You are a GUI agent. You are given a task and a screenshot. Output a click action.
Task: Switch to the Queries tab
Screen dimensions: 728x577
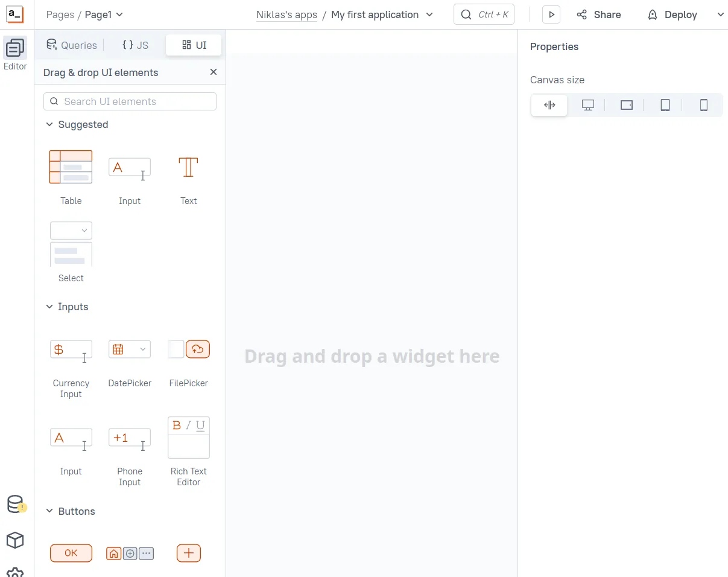click(72, 45)
